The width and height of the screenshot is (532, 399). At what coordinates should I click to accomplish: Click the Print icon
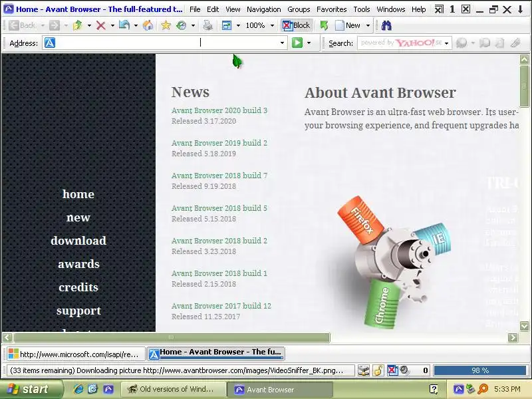tap(207, 25)
